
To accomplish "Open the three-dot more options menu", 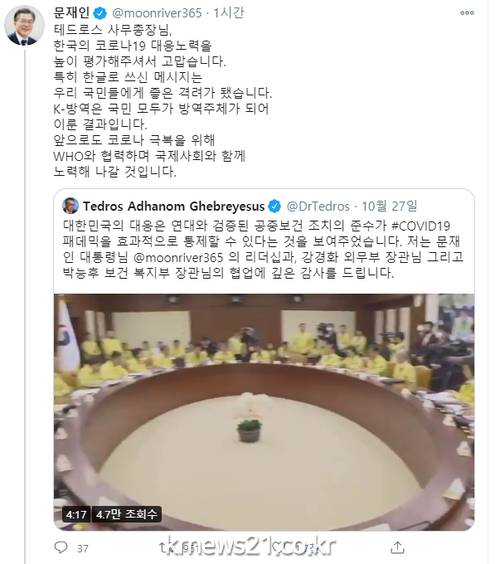I will (467, 13).
